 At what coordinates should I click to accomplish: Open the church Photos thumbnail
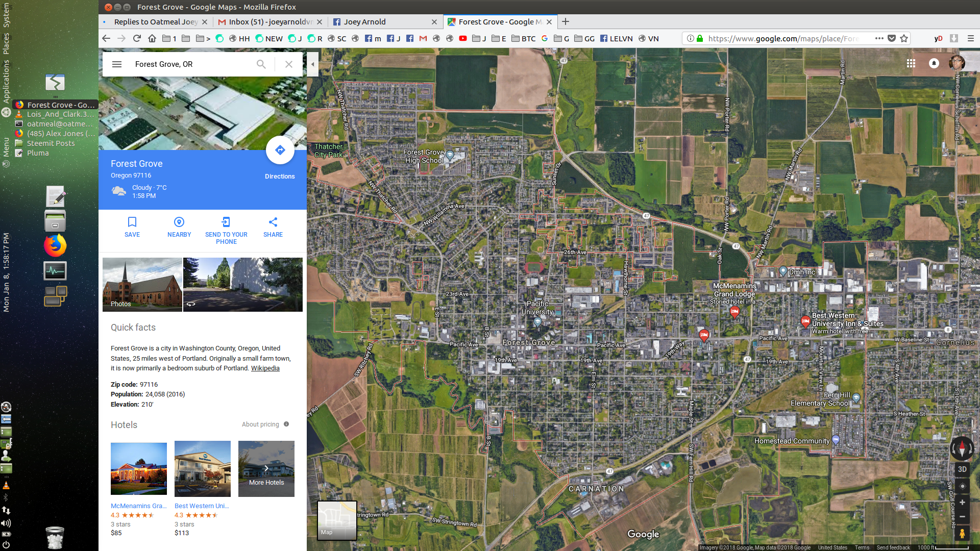click(x=142, y=284)
